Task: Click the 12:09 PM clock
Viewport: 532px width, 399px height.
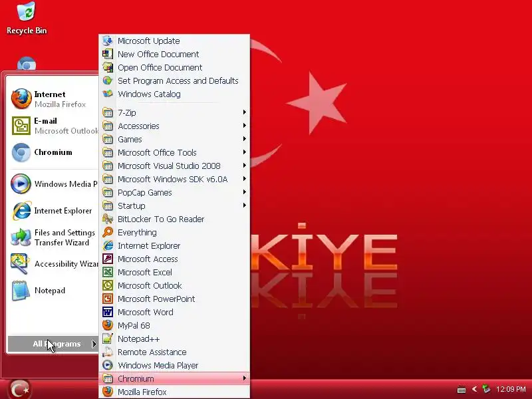Action: [x=511, y=389]
